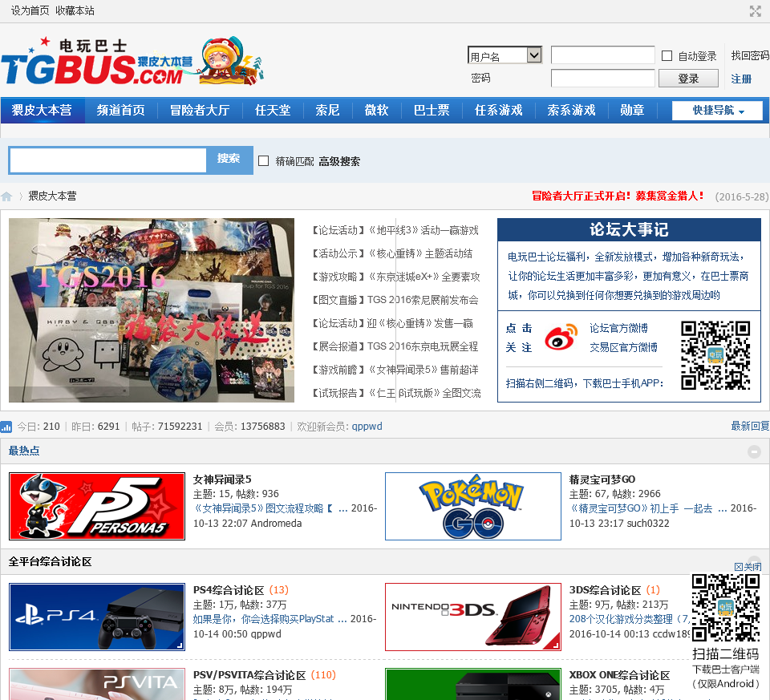Click the 搜索 search button
Image resolution: width=770 pixels, height=700 pixels.
(229, 159)
